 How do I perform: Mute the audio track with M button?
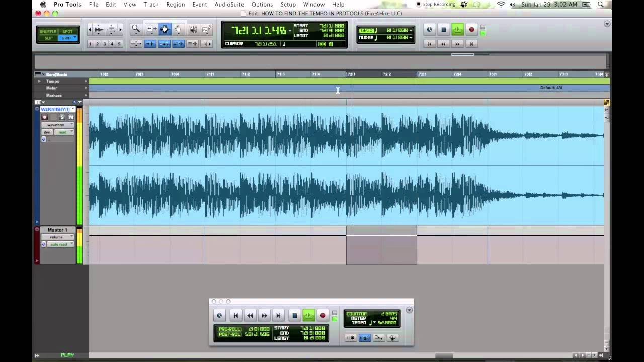[71, 117]
